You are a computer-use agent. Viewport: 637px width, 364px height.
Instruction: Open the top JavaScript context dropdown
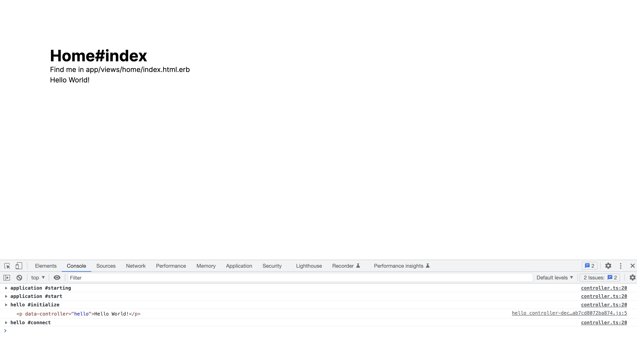[x=38, y=277]
